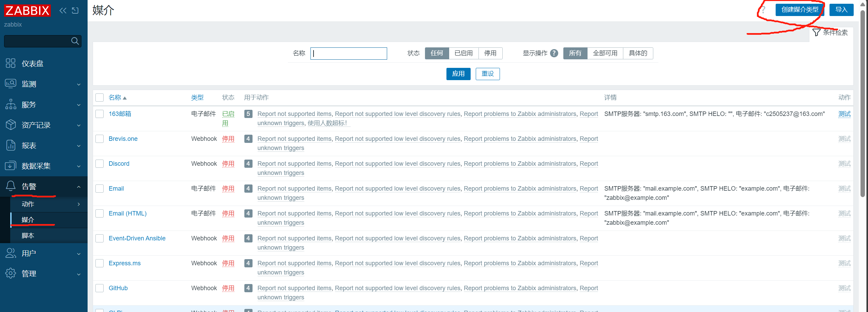
Task: Expand the 监测 menu chevron
Action: (79, 84)
